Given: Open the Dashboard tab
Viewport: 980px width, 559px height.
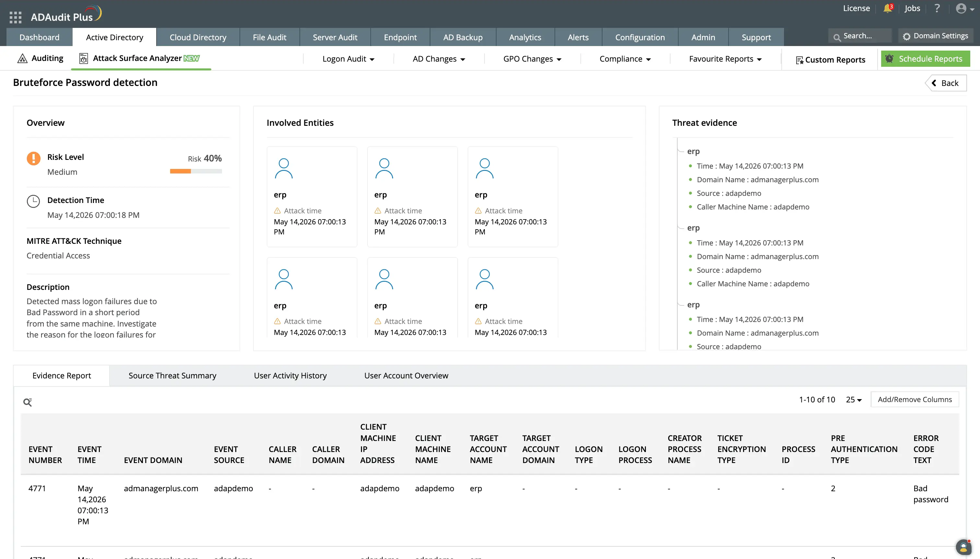Looking at the screenshot, I should 40,37.
